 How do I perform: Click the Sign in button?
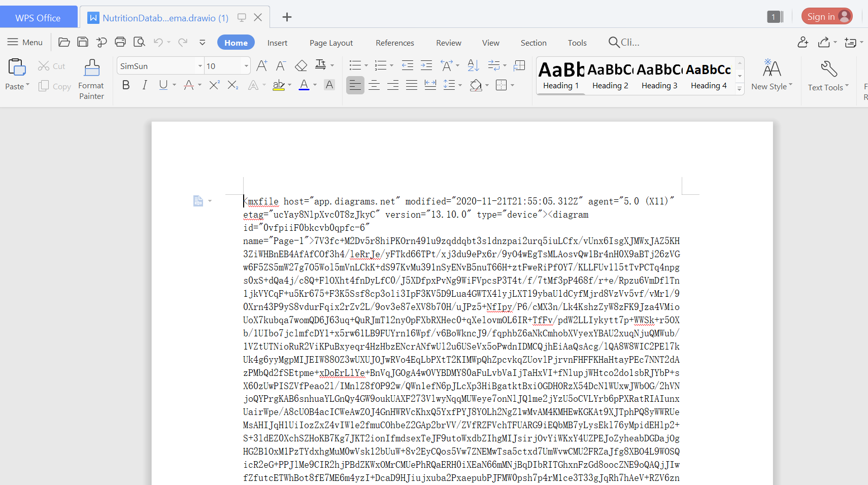[x=827, y=16]
